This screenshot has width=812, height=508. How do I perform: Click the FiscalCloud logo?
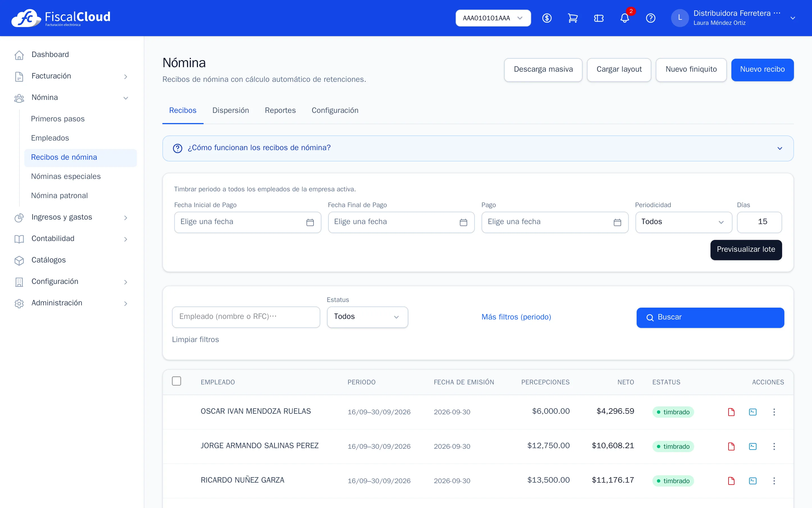tap(61, 18)
